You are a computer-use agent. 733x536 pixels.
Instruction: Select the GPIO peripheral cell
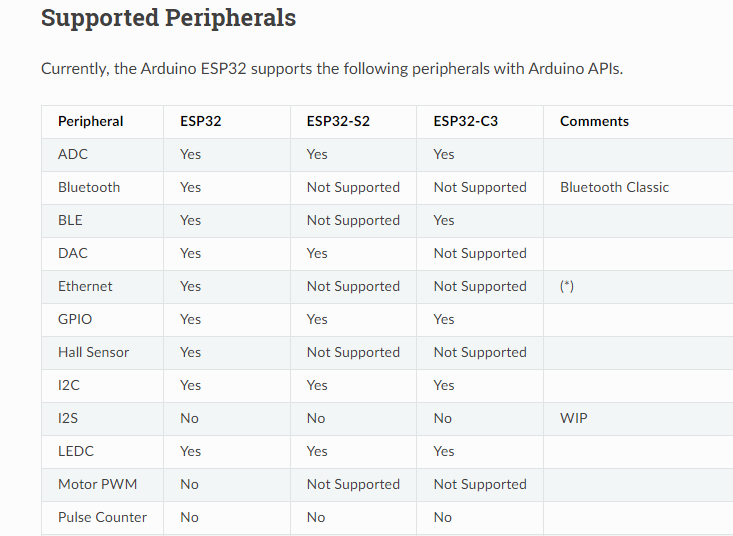pyautogui.click(x=75, y=319)
